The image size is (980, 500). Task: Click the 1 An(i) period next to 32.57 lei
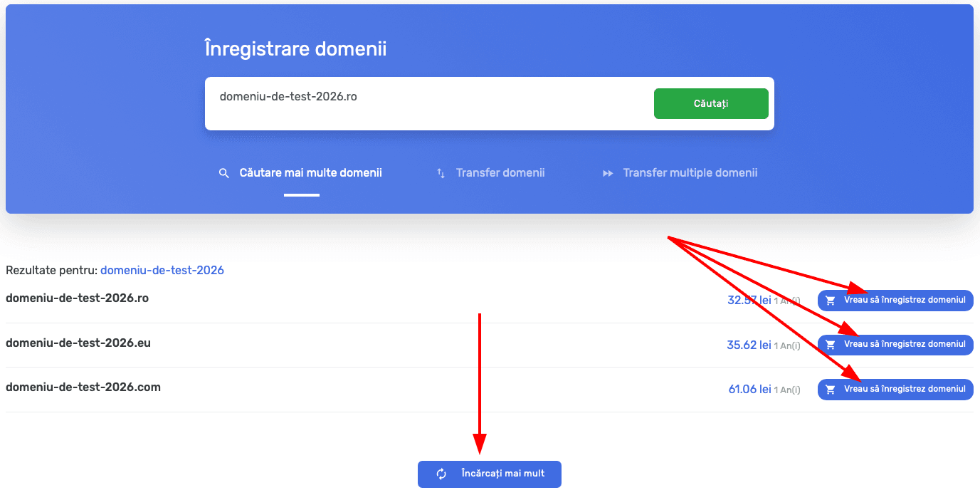pos(787,301)
